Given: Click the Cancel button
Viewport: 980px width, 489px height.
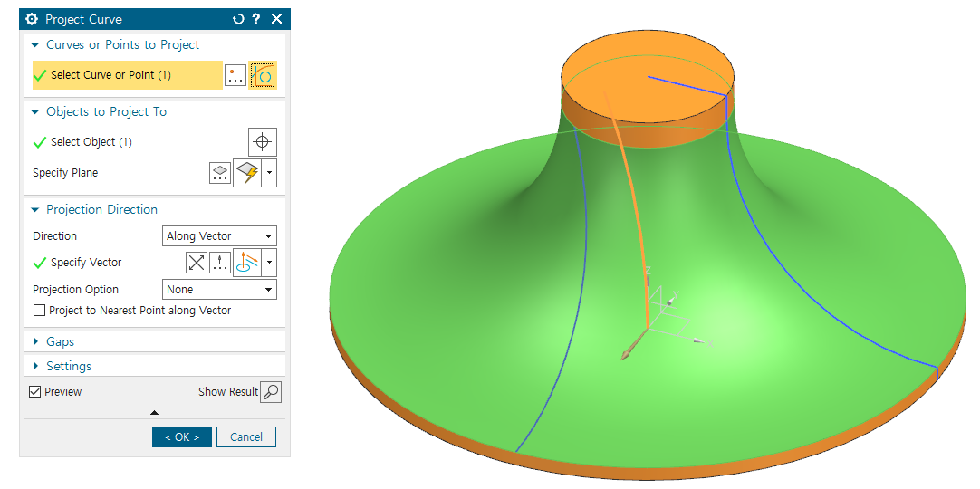Looking at the screenshot, I should point(246,436).
